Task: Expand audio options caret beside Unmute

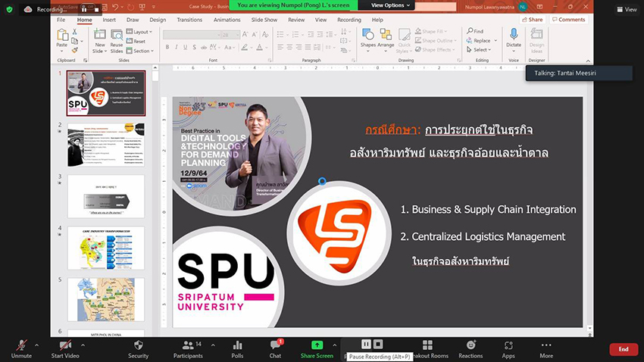Action: (36, 345)
